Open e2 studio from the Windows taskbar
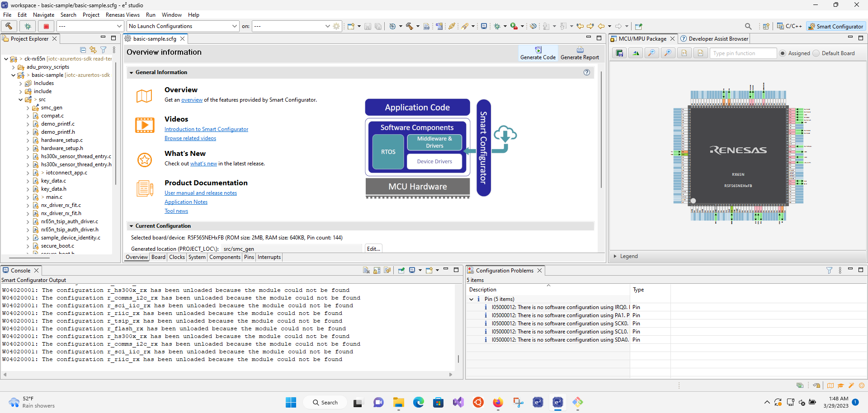The image size is (868, 413). pos(558,402)
